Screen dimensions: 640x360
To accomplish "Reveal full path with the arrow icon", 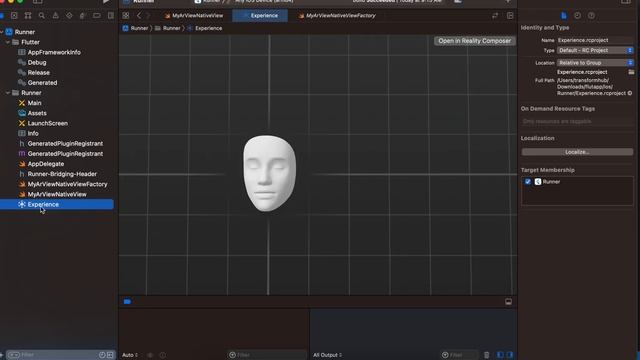I will 630,93.
